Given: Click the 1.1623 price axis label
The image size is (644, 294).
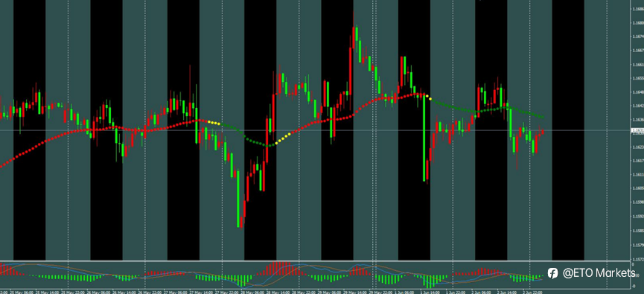Looking at the screenshot, I should [x=639, y=147].
